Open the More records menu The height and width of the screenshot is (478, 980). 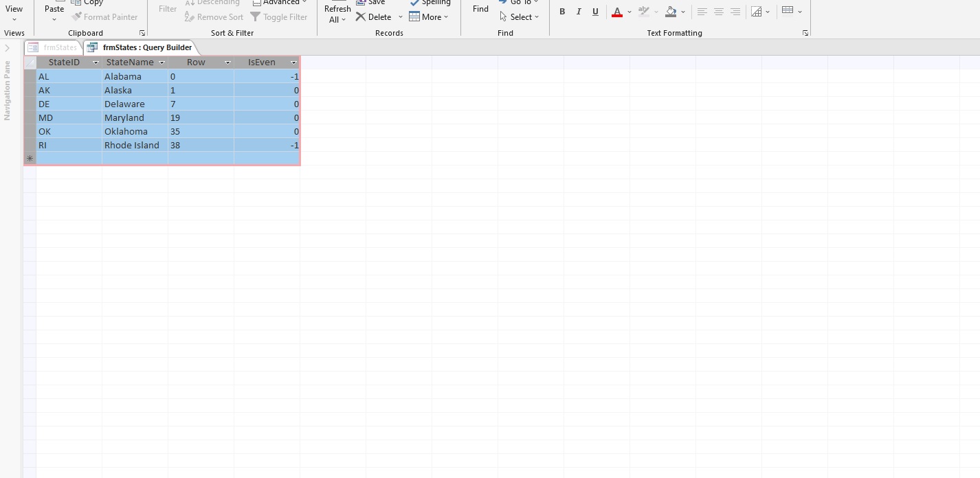pyautogui.click(x=429, y=17)
